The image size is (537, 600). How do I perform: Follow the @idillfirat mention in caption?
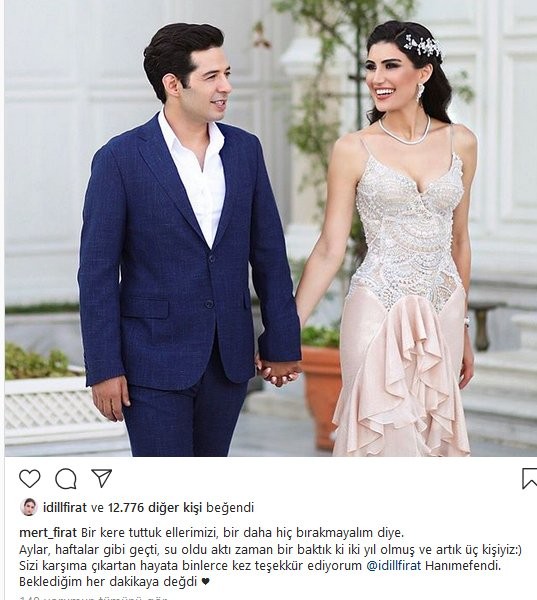tap(394, 566)
